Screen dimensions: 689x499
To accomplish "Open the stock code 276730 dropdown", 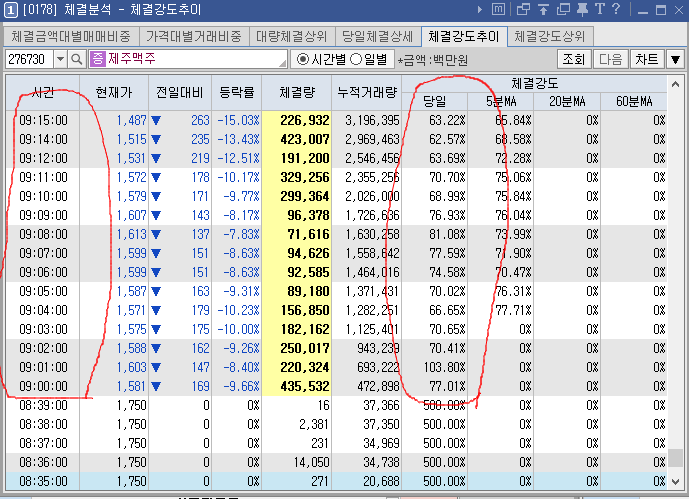I will point(60,59).
